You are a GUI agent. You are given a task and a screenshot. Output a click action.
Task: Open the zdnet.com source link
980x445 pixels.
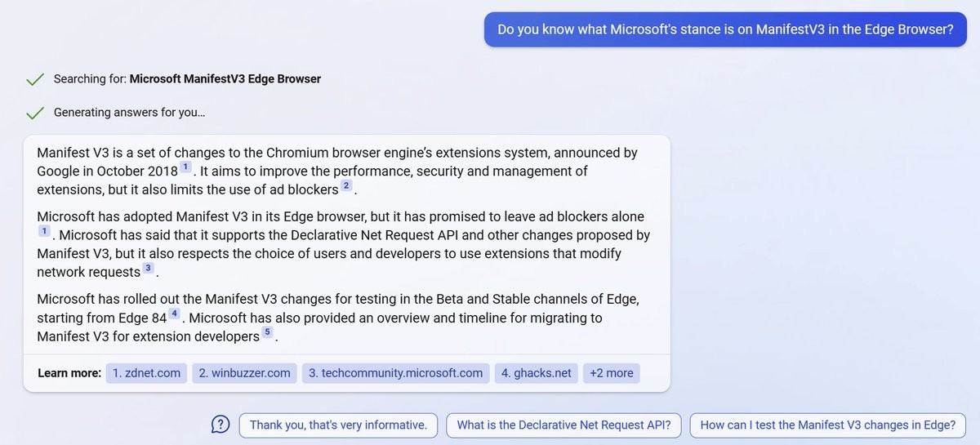click(x=146, y=373)
